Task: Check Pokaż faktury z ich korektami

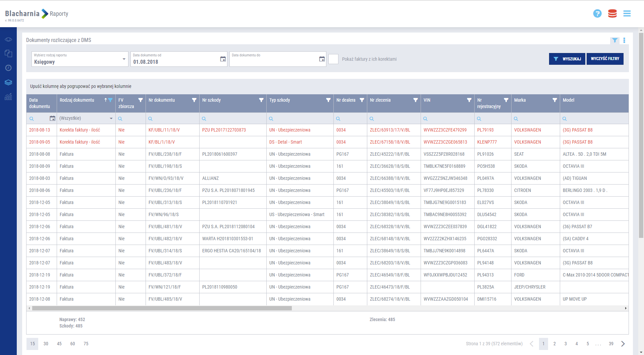Action: point(333,59)
